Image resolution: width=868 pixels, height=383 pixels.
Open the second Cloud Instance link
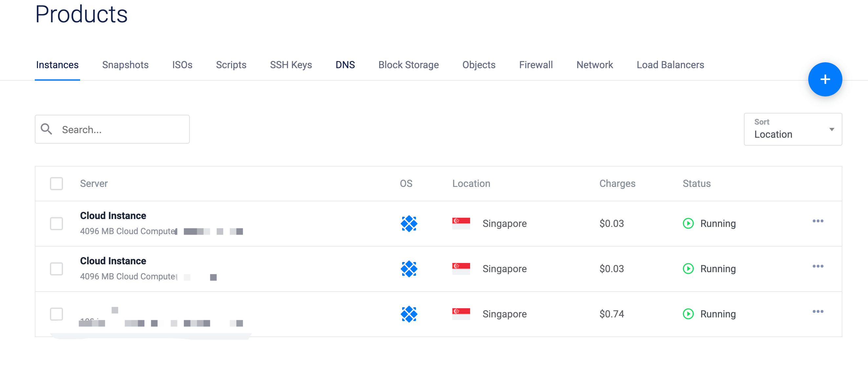point(113,261)
